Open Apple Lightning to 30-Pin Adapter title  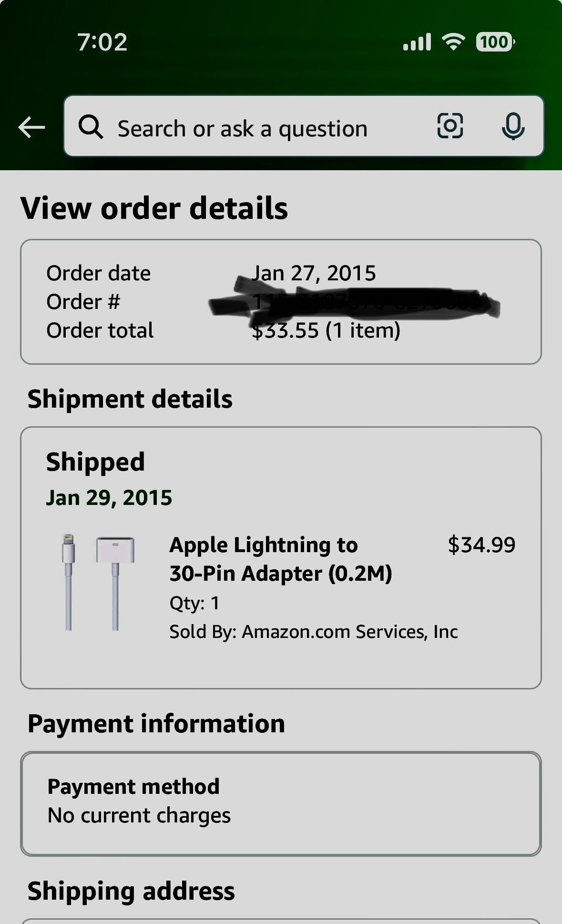tap(281, 559)
